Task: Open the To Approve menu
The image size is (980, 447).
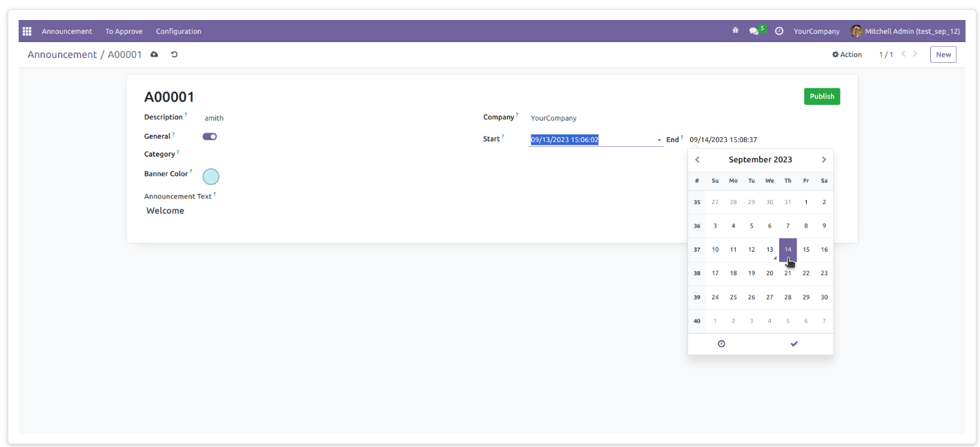Action: click(x=124, y=31)
